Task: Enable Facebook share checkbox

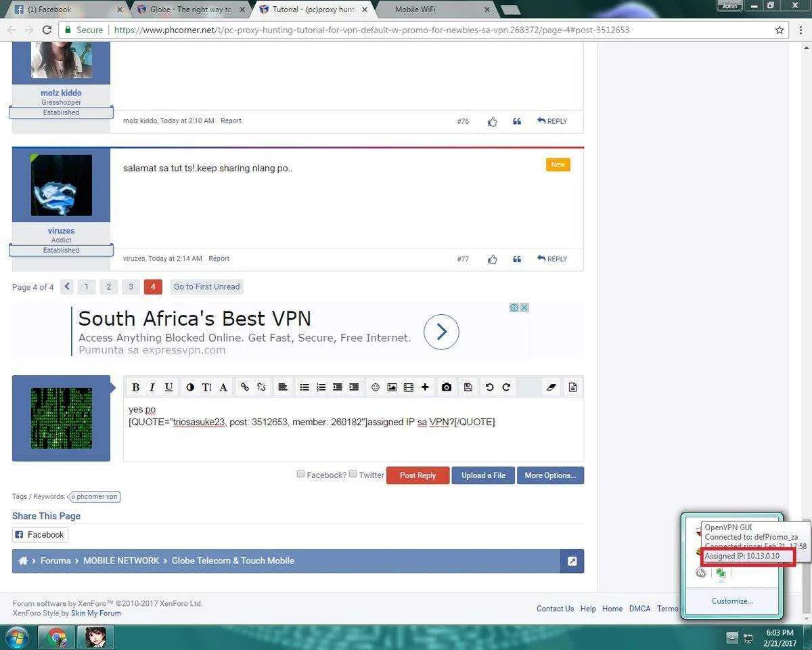Action: [300, 474]
